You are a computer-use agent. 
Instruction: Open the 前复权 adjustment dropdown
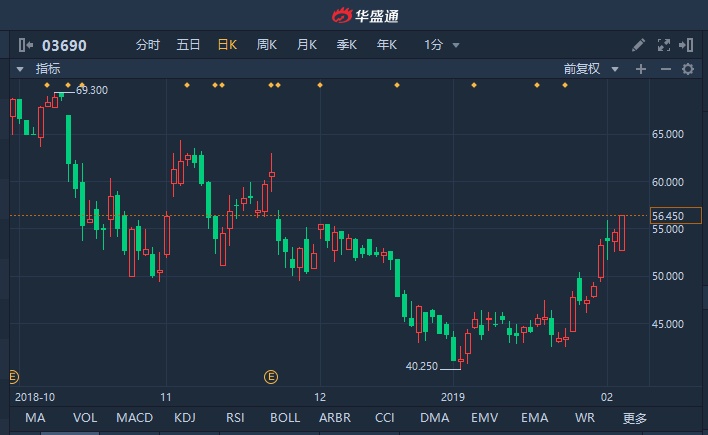(590, 69)
